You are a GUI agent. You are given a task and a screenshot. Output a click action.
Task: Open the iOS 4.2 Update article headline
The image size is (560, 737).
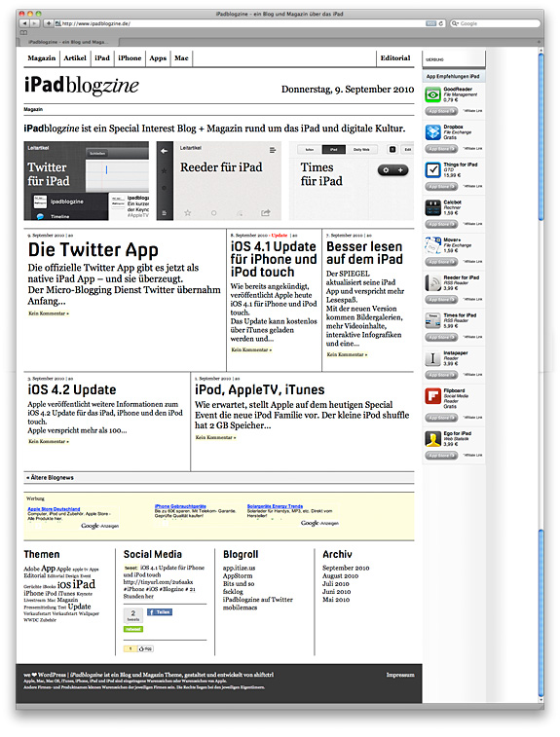tap(72, 389)
